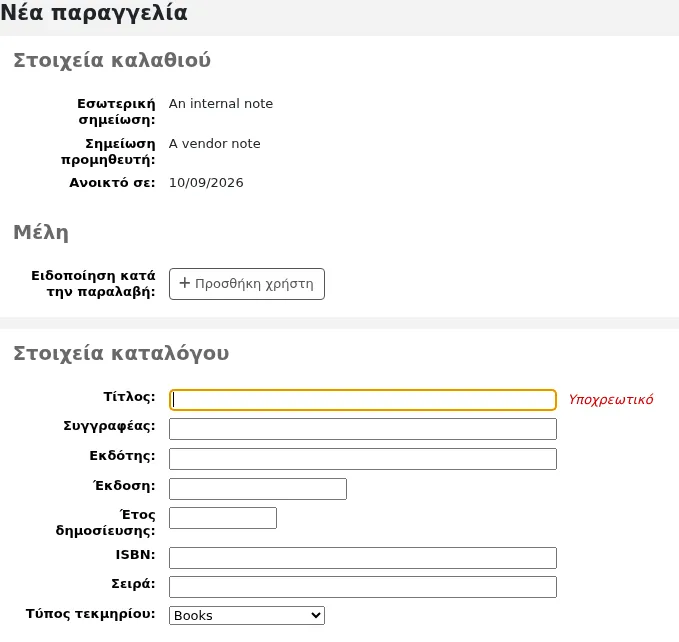The image size is (679, 642).
Task: Click the Έτος δημοσίευσης field
Action: pos(223,518)
